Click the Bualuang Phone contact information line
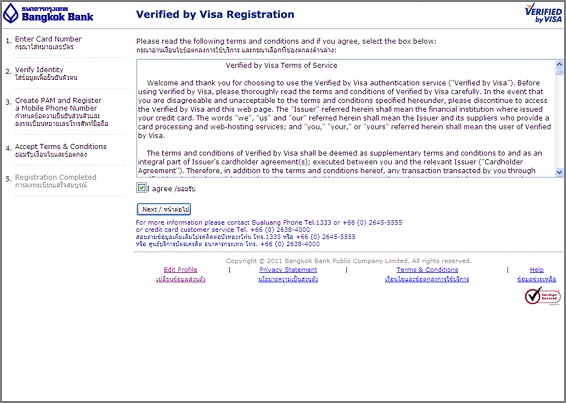Image resolution: width=566 pixels, height=403 pixels. tap(269, 222)
